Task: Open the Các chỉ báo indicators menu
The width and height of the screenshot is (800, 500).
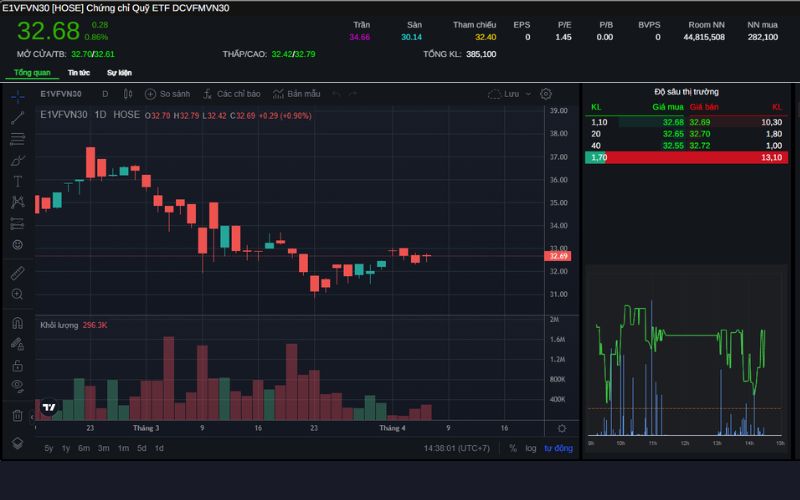Action: [232, 94]
